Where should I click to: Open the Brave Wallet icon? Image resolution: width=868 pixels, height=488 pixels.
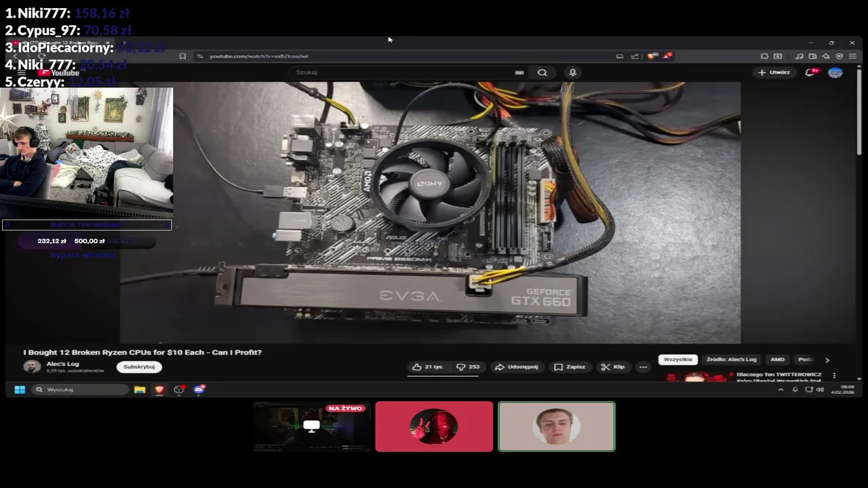click(813, 56)
